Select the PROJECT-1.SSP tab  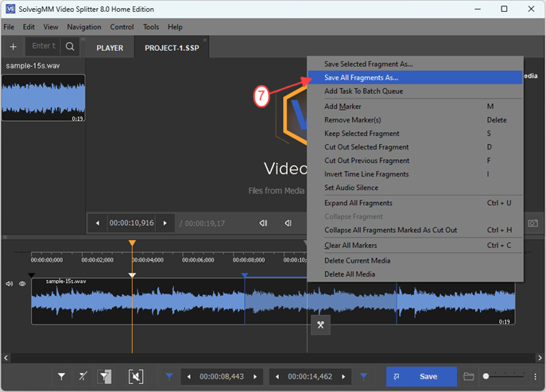(172, 48)
